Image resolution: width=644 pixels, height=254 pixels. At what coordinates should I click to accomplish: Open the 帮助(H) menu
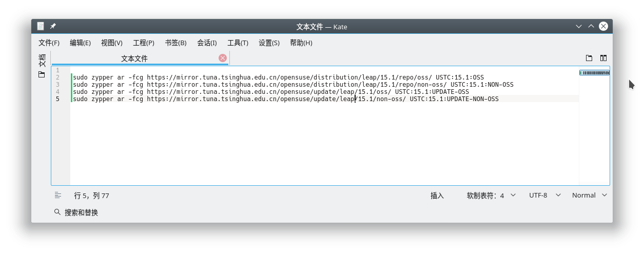click(301, 43)
